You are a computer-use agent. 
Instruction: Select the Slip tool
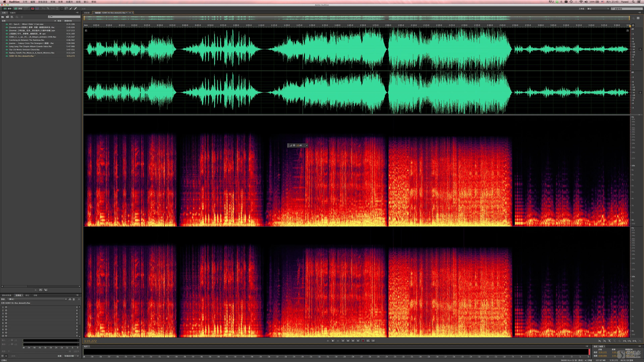(x=53, y=9)
